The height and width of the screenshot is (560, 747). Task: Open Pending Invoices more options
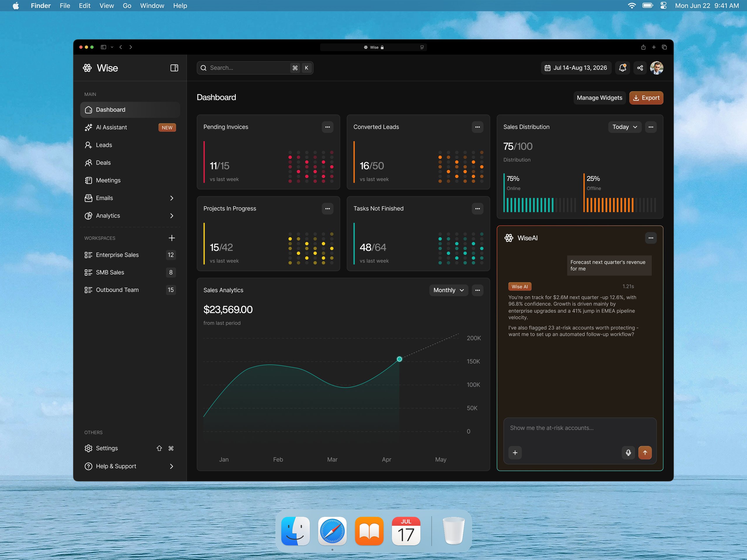tap(327, 127)
